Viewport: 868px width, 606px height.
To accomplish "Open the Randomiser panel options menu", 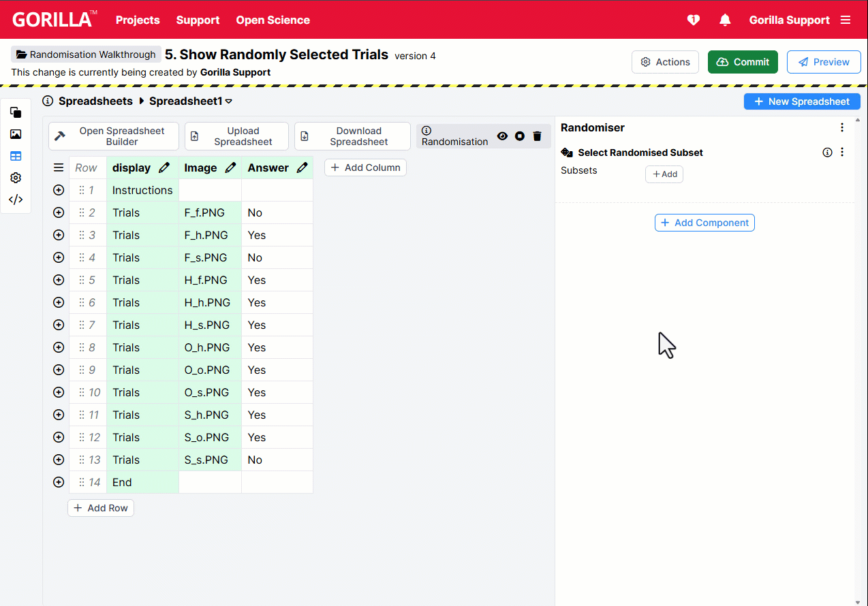I will click(x=842, y=127).
